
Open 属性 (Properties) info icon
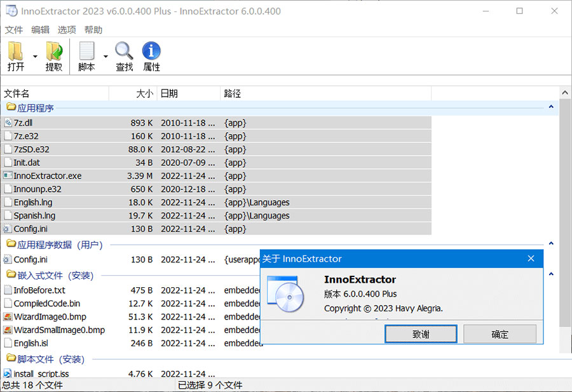coord(151,50)
